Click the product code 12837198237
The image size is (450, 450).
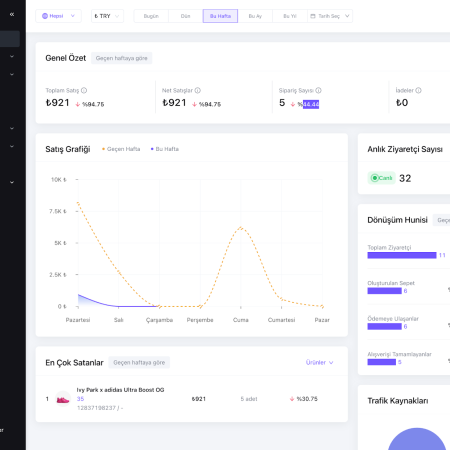tap(96, 408)
